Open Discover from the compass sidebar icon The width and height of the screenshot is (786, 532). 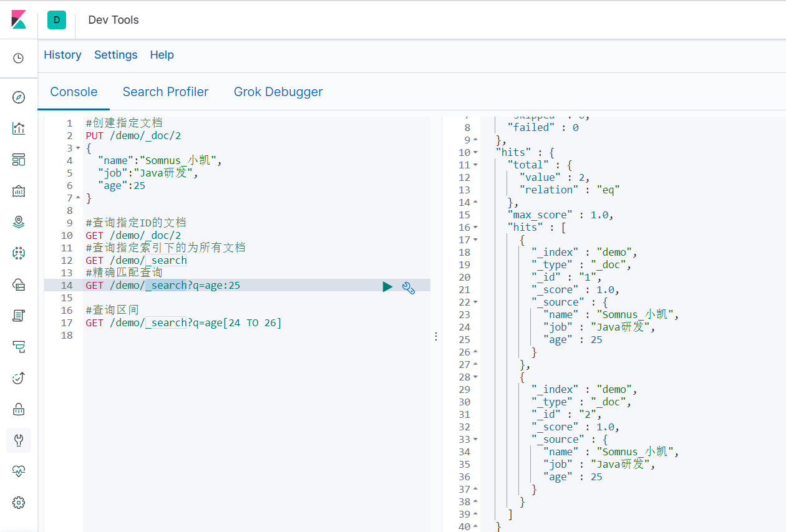19,97
